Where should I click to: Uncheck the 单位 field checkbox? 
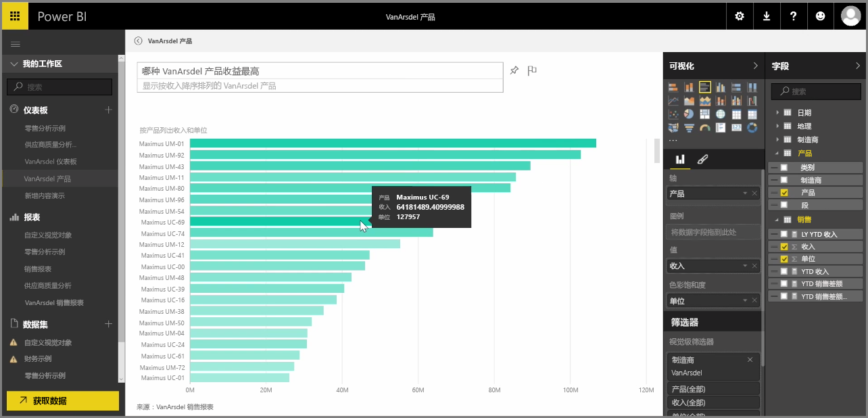point(784,259)
